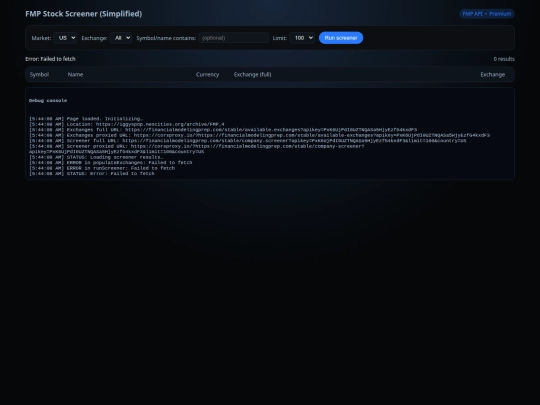
Task: Click the 'Limit:' label
Action: point(280,38)
